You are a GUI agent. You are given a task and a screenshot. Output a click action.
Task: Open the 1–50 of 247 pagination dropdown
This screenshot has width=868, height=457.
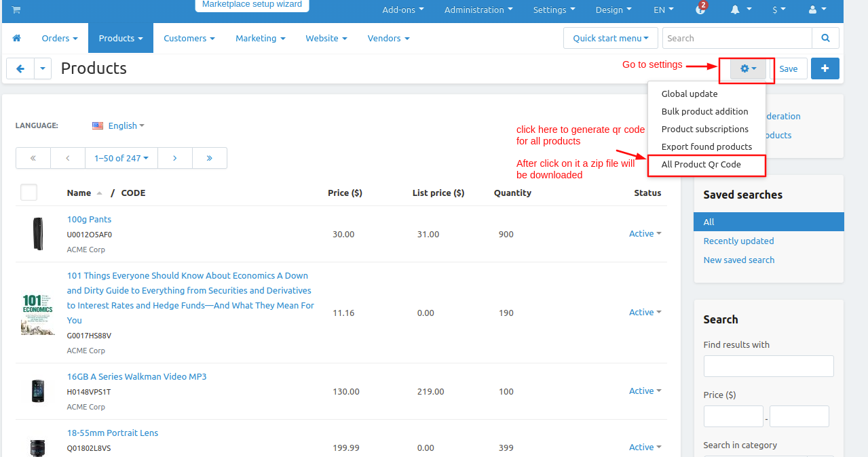click(x=121, y=158)
